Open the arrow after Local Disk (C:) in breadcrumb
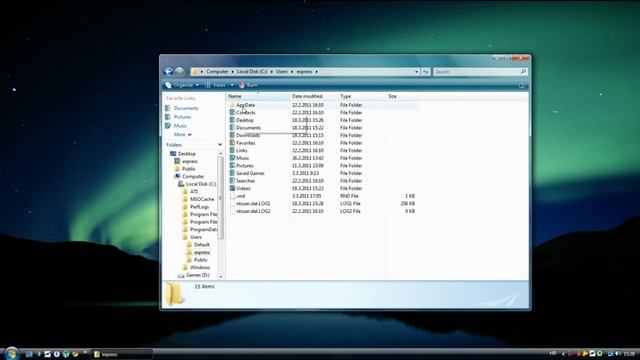This screenshot has width=640, height=360. tap(271, 72)
